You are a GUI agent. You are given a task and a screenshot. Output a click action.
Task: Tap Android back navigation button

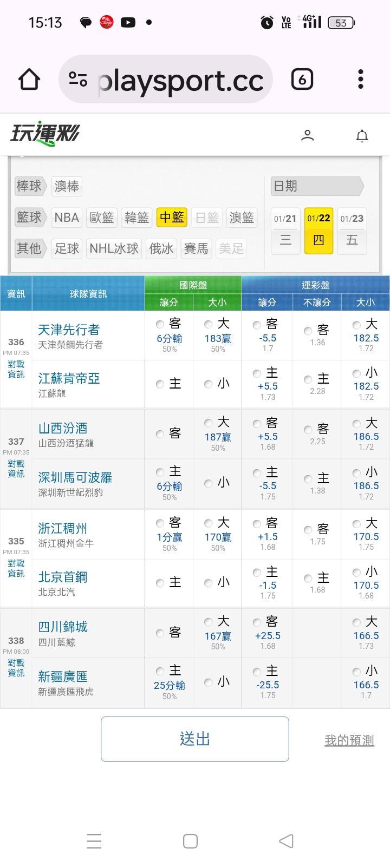point(286,840)
